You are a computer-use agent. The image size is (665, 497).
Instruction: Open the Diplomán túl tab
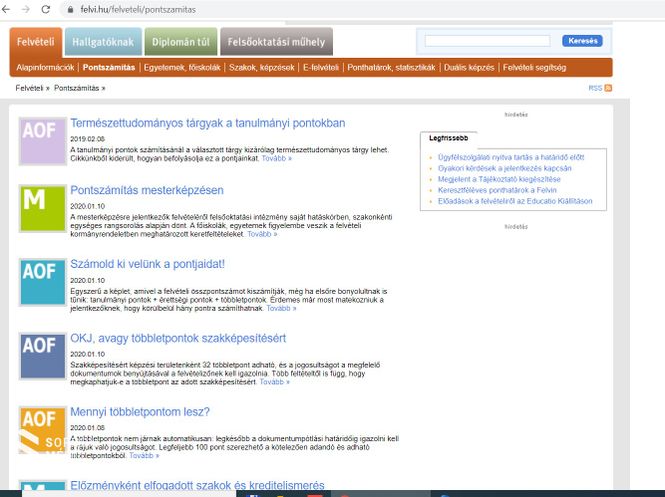tap(180, 41)
